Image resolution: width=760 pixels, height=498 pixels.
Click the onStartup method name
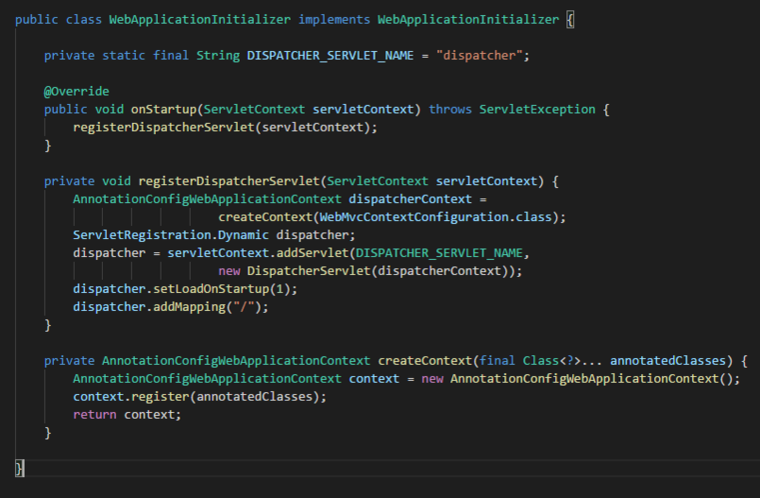click(163, 110)
